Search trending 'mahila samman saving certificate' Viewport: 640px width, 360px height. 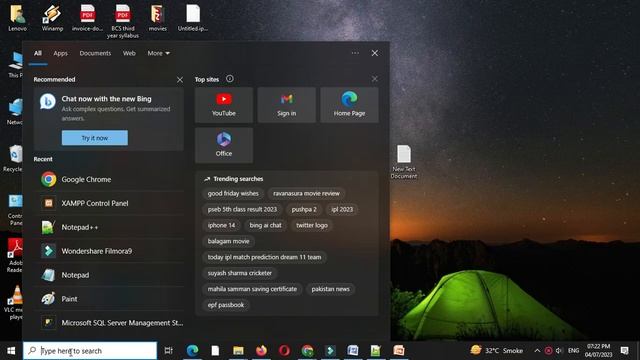(252, 289)
